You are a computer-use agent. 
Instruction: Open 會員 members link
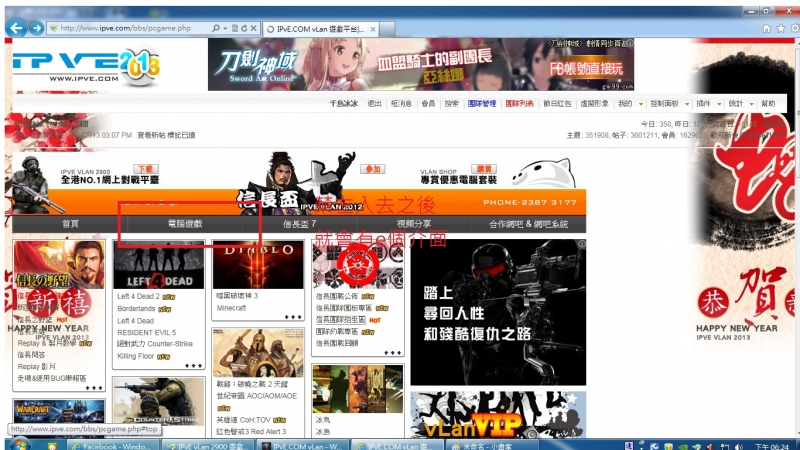coord(428,104)
